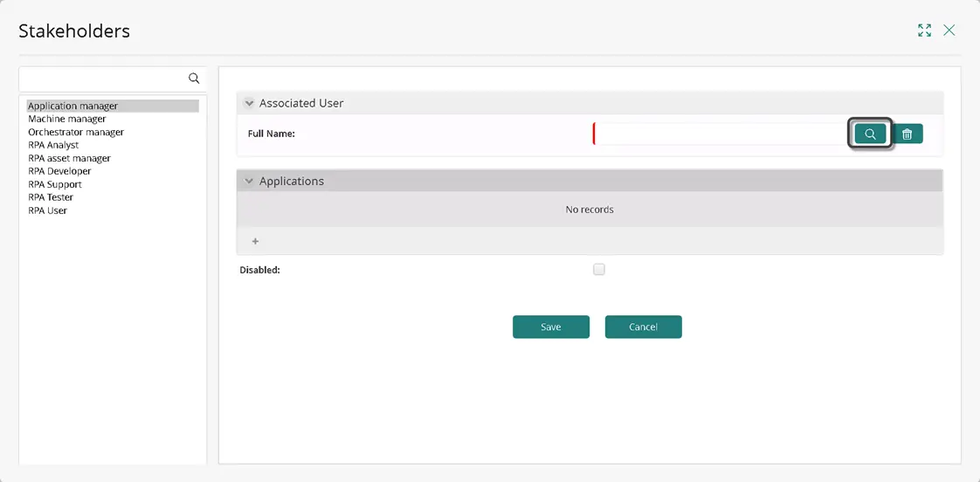Click the Save button
Viewport: 980px width, 482px height.
pos(550,327)
